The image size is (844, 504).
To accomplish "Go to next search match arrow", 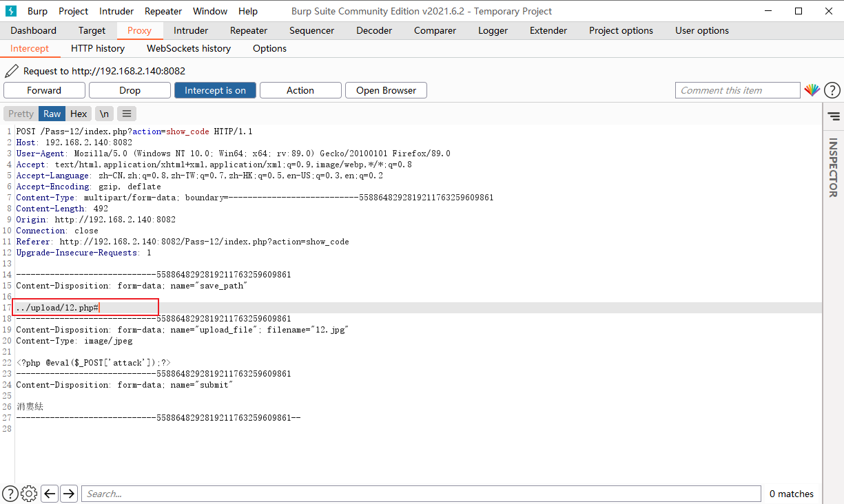I will point(69,494).
